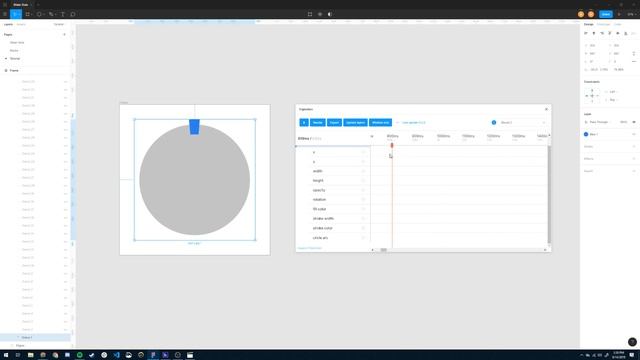Toggle keyframe for the stroke width property
The width and height of the screenshot is (640, 360).
(363, 218)
